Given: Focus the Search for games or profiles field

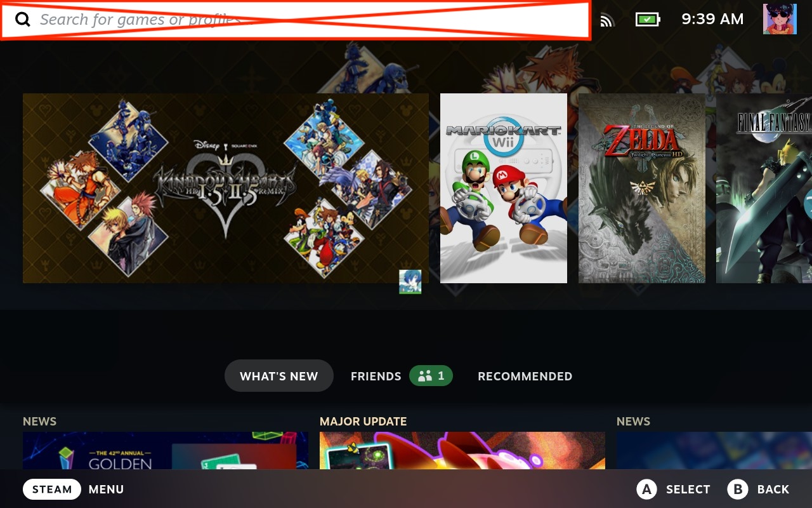Looking at the screenshot, I should coord(304,20).
